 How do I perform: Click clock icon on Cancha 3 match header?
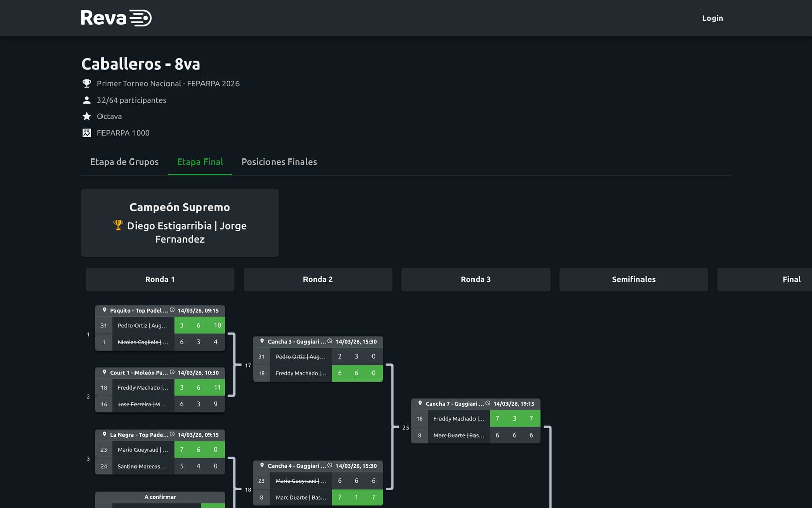330,341
